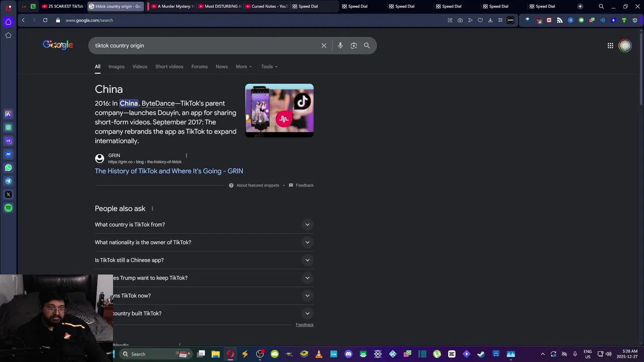
Task: Submit search with magnifying glass
Action: pyautogui.click(x=367, y=46)
